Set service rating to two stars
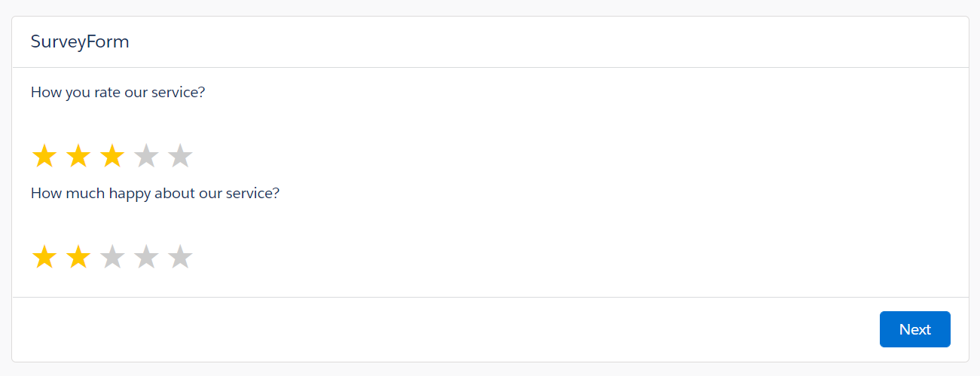980x376 pixels. click(x=78, y=157)
